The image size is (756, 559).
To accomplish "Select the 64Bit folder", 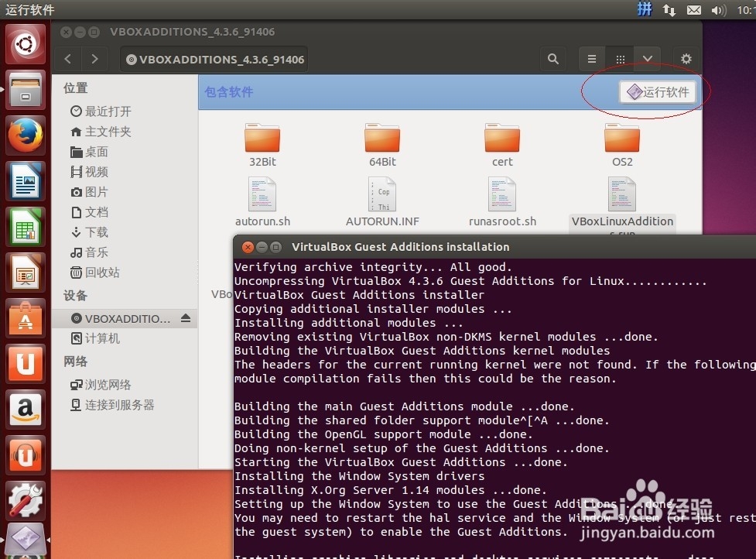I will [382, 146].
